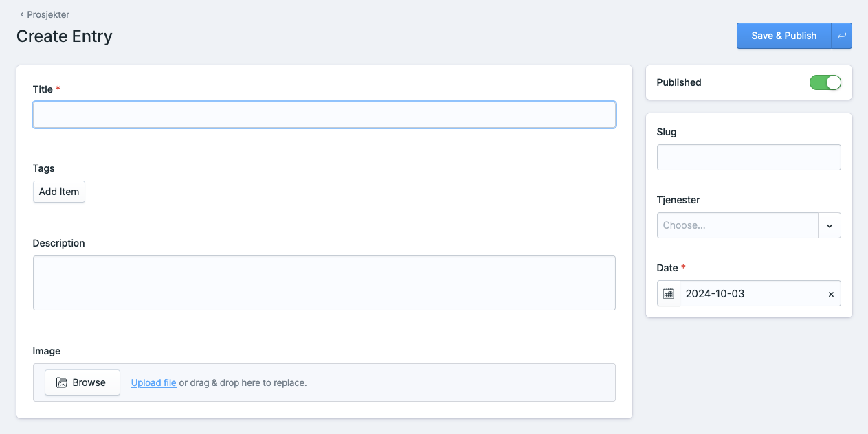Click the date field showing 2024-10-03

coord(749,294)
